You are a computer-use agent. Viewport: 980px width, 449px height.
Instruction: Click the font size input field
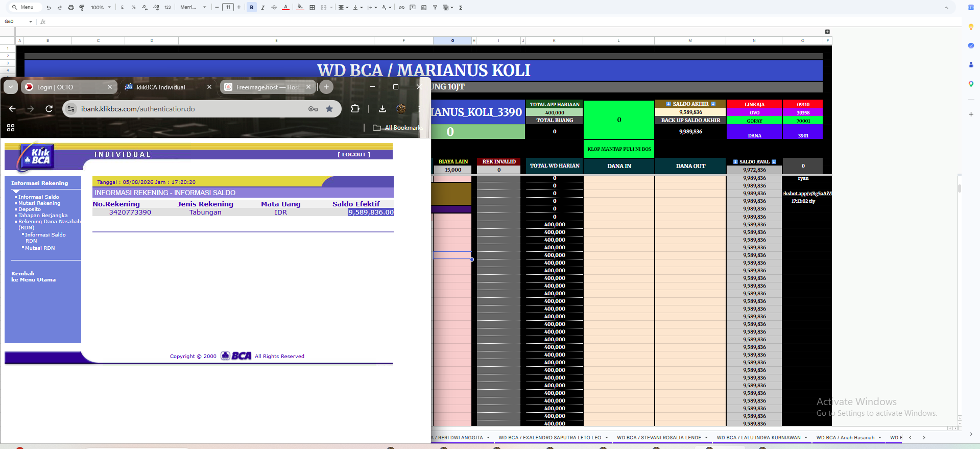(228, 7)
